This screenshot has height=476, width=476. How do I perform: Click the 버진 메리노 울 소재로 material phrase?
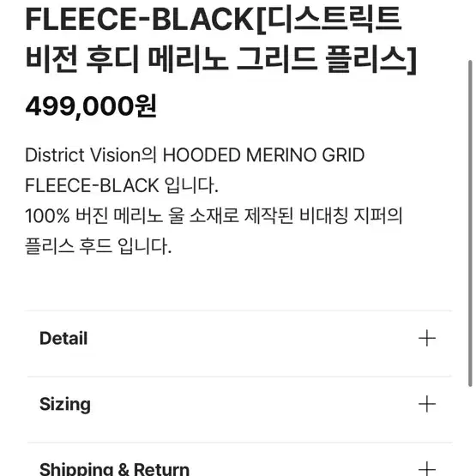click(157, 216)
